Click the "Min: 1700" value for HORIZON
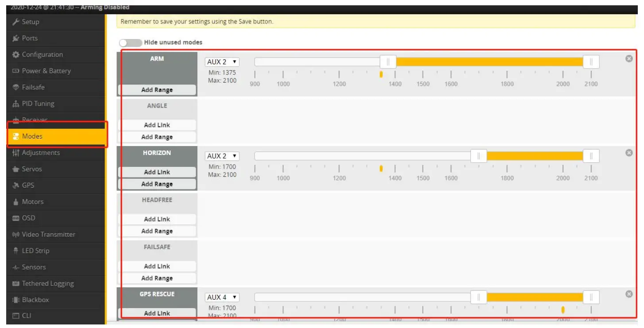644x328 pixels. 222,167
